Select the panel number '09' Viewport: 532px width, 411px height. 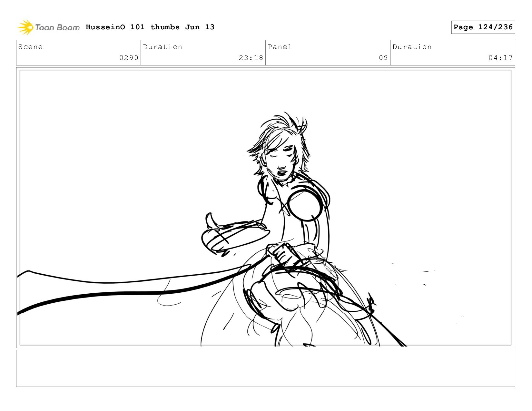pos(383,58)
